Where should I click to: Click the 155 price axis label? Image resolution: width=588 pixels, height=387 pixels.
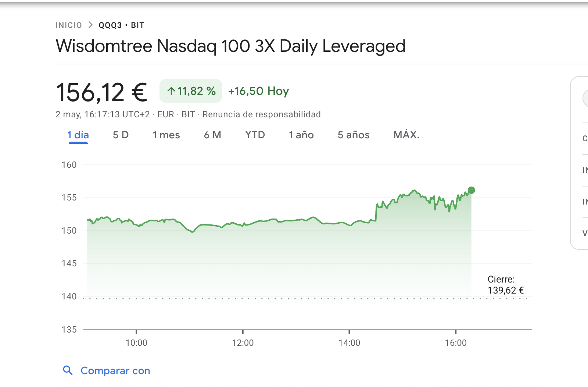point(69,198)
